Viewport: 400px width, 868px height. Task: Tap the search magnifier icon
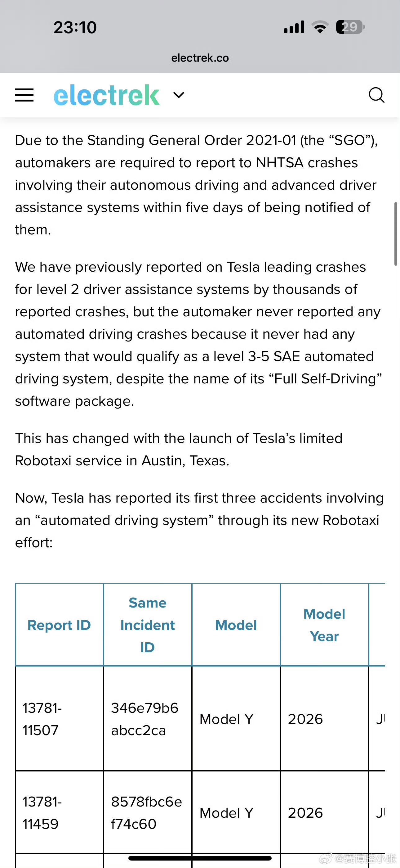[376, 95]
